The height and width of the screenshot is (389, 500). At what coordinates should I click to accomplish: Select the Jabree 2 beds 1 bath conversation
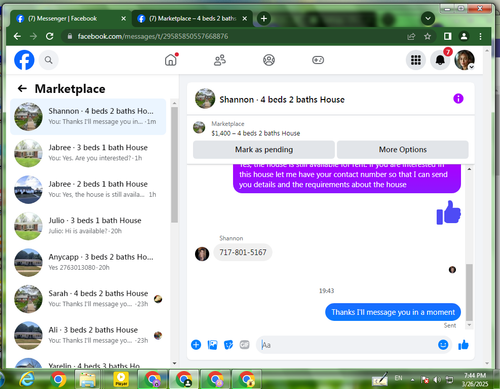88,189
